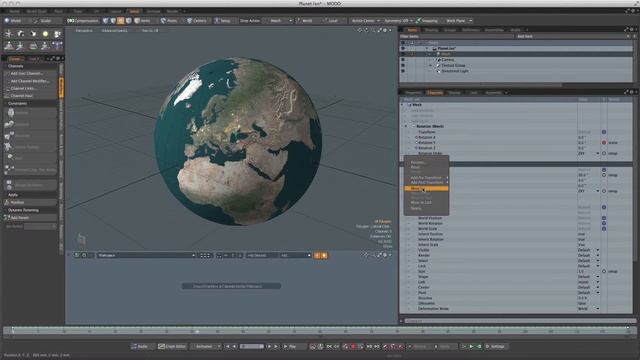Click first orange icon in schematic toolbar
Screen dimensions: 640x360
317,255
